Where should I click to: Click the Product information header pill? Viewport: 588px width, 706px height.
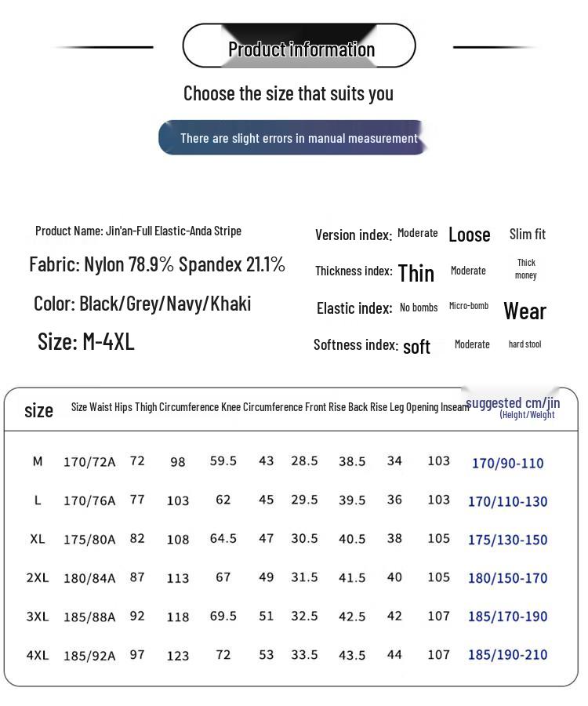(x=299, y=47)
